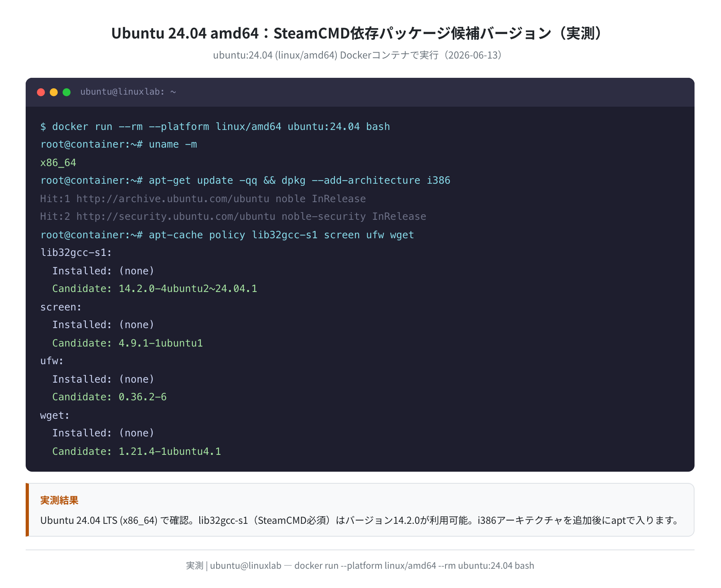Viewport: 721px width, 588px height.
Task: Click the terminal title 'ubuntu@linuxlab: ~'
Action: tap(128, 92)
